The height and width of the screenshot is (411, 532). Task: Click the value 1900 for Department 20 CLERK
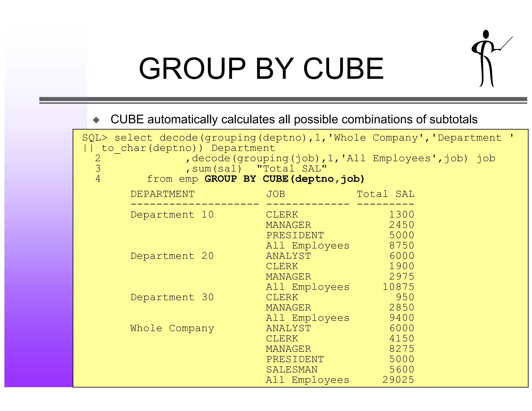click(401, 266)
